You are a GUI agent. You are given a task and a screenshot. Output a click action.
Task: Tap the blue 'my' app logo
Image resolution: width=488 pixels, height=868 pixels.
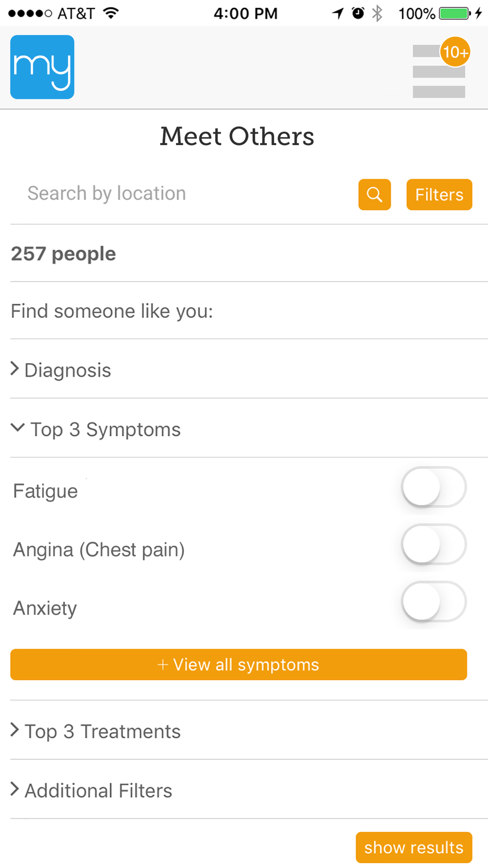tap(42, 67)
